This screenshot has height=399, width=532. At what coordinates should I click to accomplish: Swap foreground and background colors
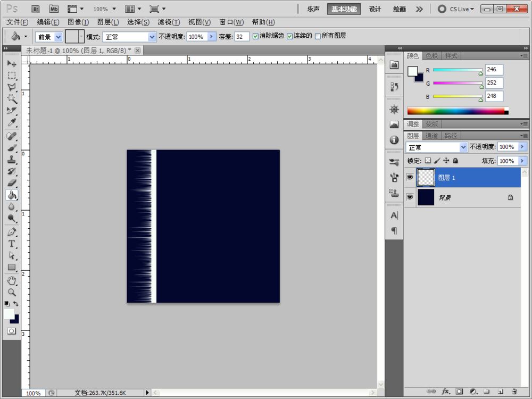pos(16,304)
